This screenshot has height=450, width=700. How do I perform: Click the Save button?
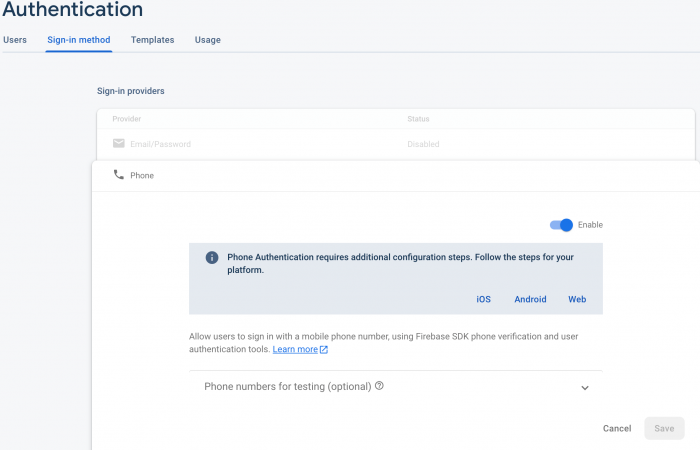coord(664,428)
